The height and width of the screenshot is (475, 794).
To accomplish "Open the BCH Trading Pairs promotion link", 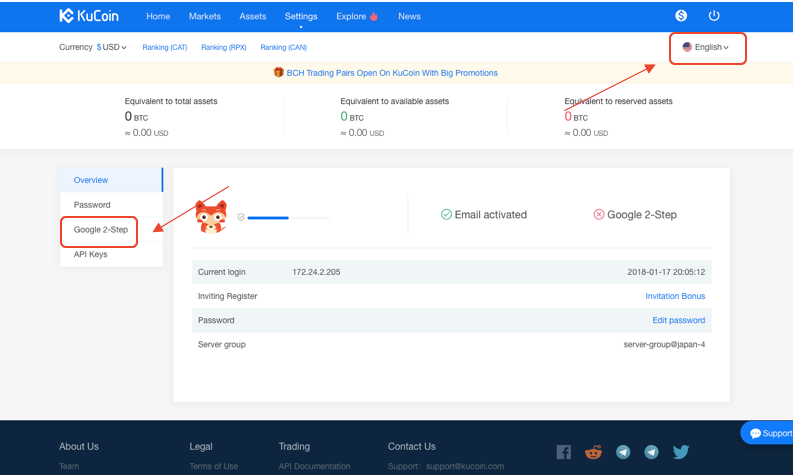I will (392, 73).
